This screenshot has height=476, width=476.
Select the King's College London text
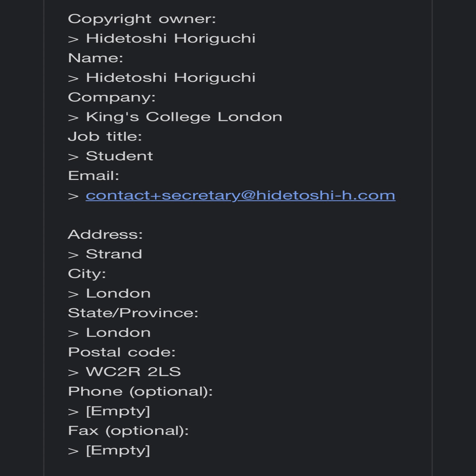pyautogui.click(x=184, y=117)
